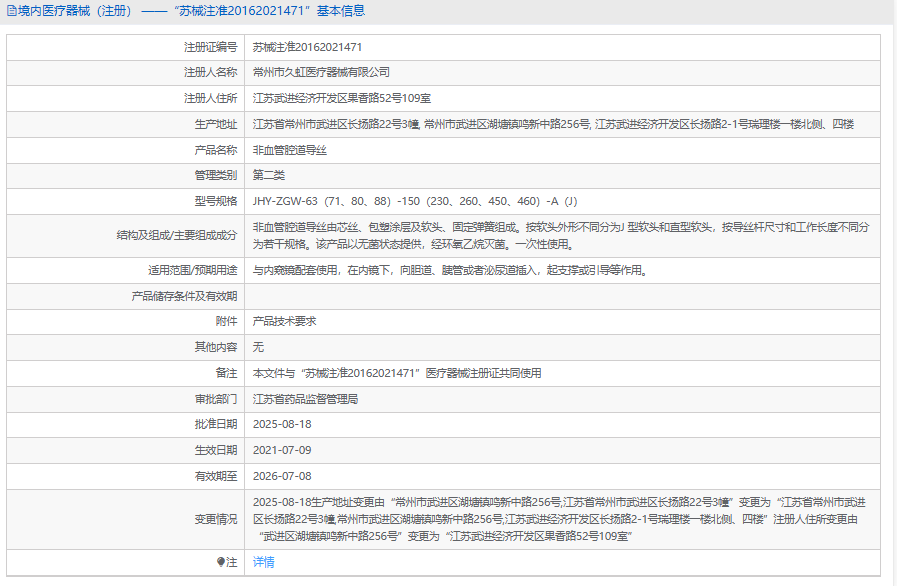Select approval date 2025-08-18
The height and width of the screenshot is (586, 897).
coord(282,424)
